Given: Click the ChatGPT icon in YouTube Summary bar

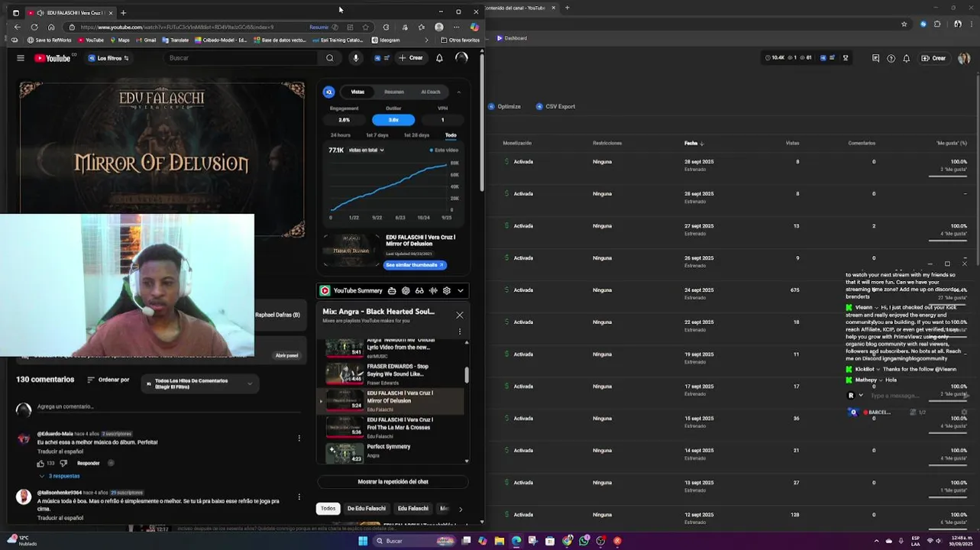Looking at the screenshot, I should click(x=406, y=290).
